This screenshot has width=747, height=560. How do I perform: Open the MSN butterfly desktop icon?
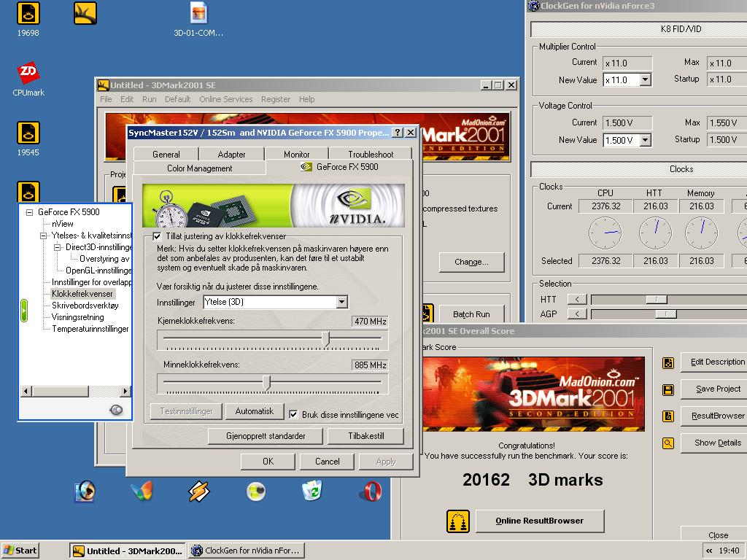click(x=142, y=491)
